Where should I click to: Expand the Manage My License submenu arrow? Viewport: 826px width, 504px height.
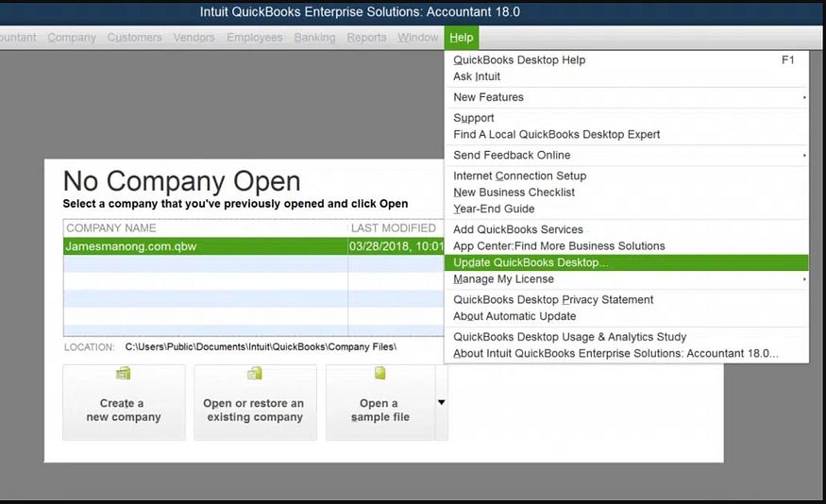804,279
